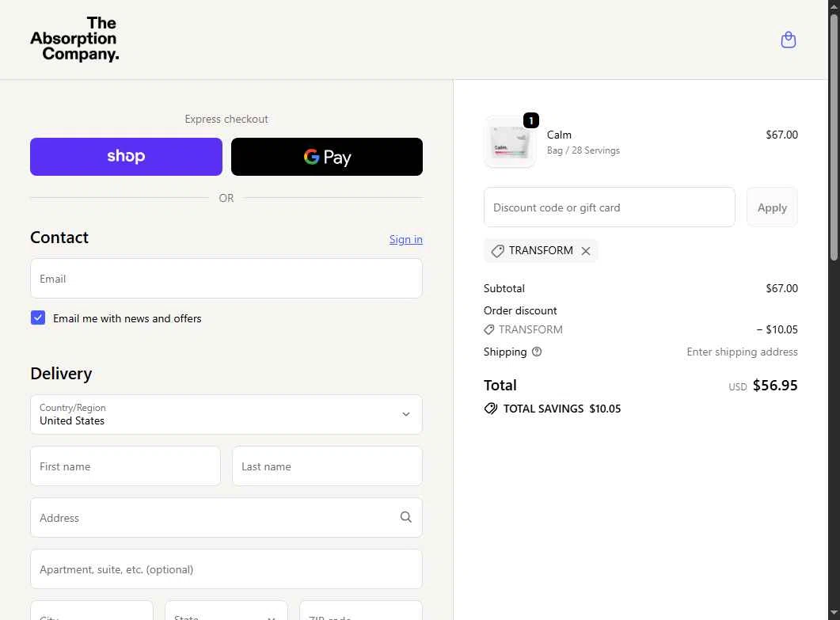The width and height of the screenshot is (840, 620).
Task: Pay with Shop Pay express checkout
Action: point(126,157)
